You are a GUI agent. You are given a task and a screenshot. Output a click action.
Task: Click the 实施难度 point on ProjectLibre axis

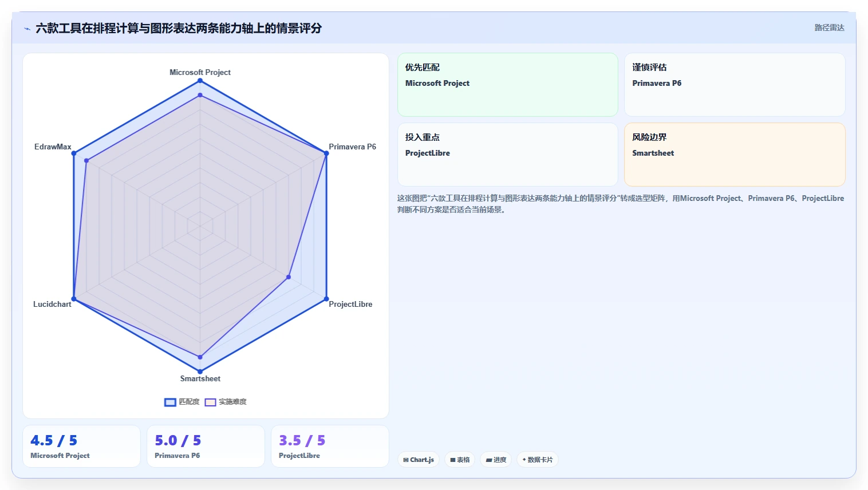click(x=289, y=277)
